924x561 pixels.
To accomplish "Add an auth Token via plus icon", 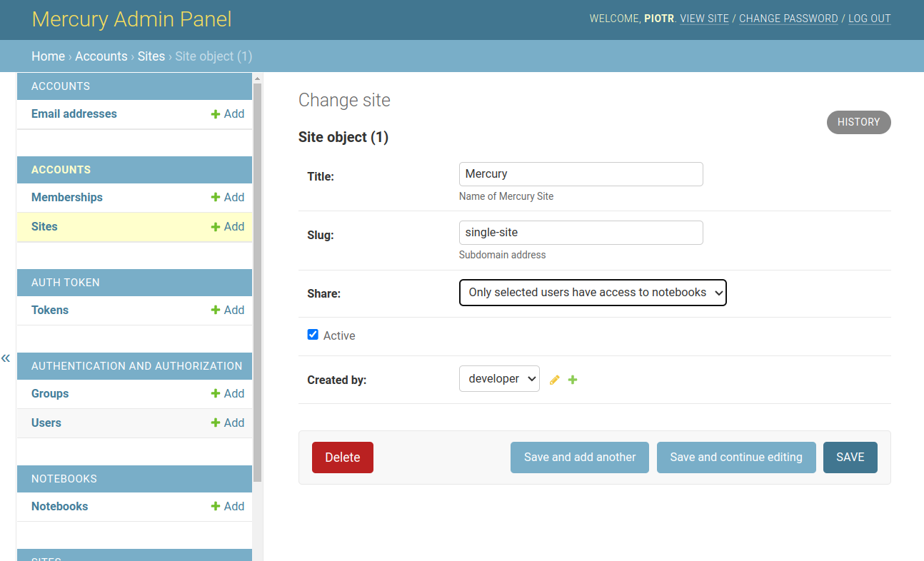I will (x=214, y=310).
